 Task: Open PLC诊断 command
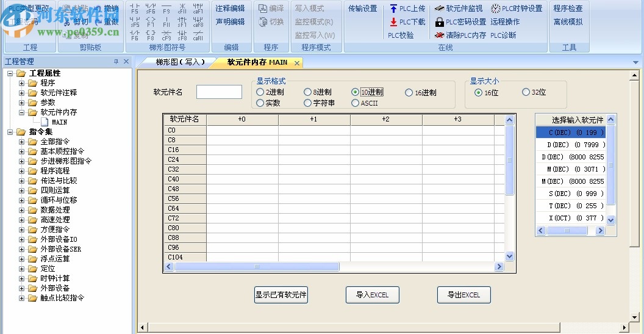504,35
